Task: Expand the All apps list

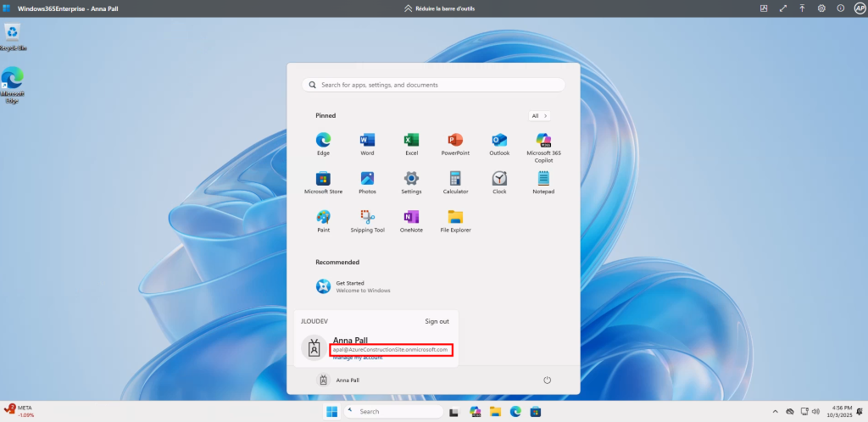Action: (x=540, y=115)
